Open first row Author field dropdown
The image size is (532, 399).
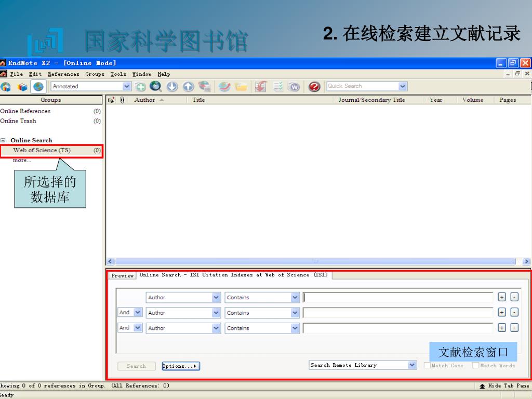tap(216, 297)
